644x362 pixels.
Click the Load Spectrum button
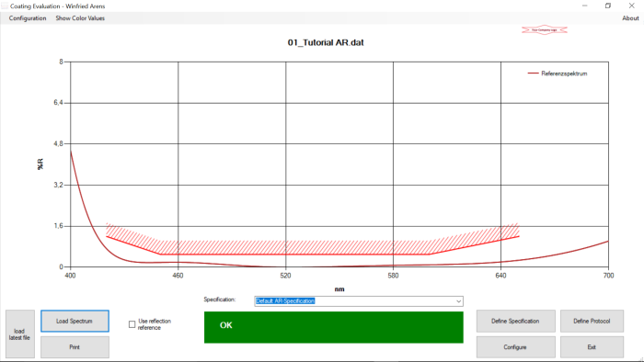click(x=75, y=321)
